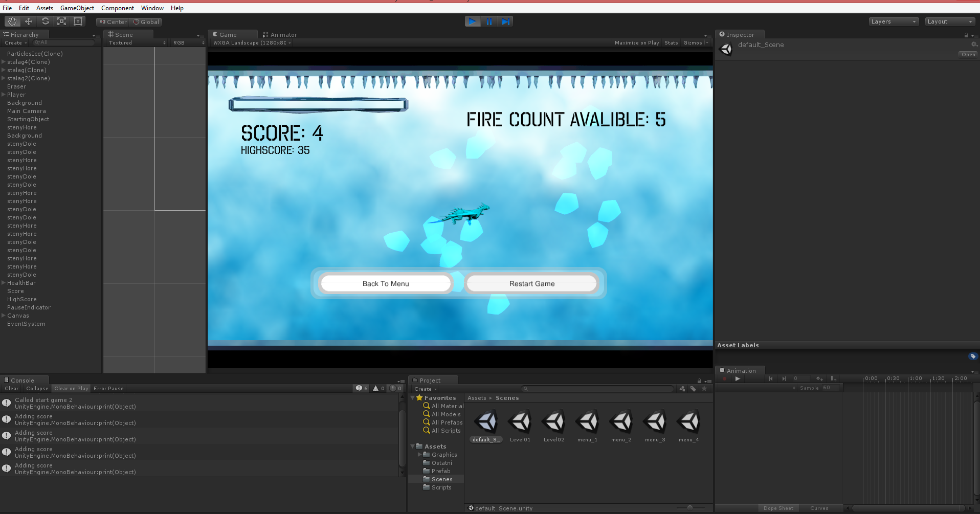Click the animation record button
Image resolution: width=980 pixels, height=514 pixels.
(x=724, y=379)
